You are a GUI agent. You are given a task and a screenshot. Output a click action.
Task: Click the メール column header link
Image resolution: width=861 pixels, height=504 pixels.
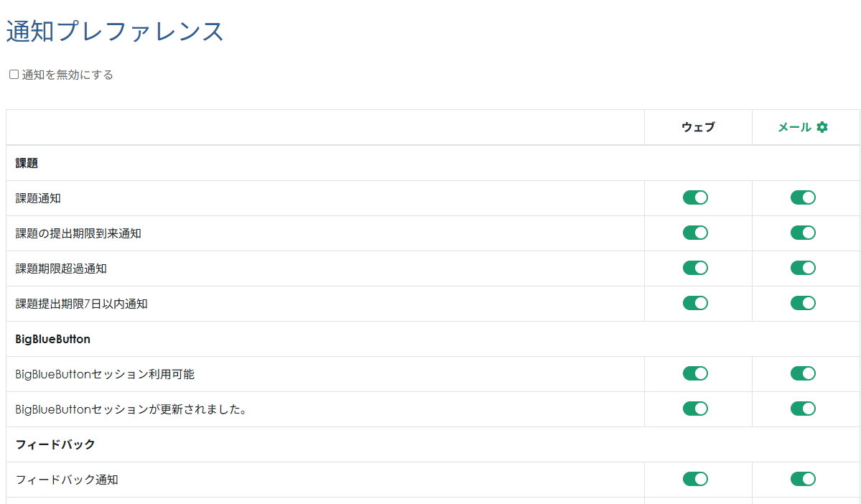click(794, 127)
